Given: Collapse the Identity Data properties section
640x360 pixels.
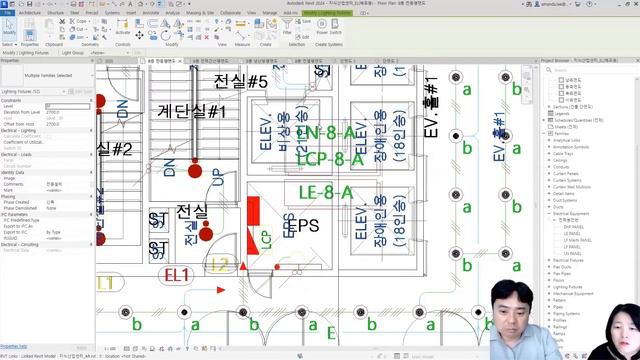Looking at the screenshot, I should [x=91, y=173].
